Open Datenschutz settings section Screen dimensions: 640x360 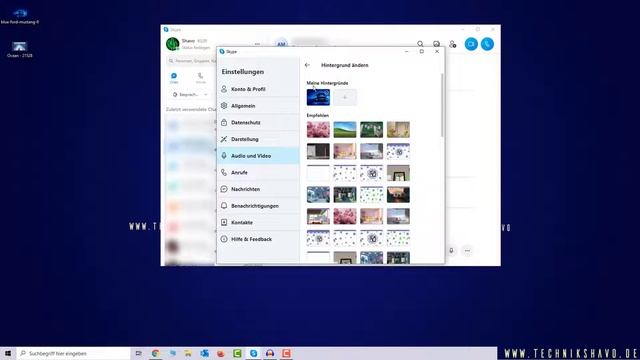pyautogui.click(x=258, y=122)
